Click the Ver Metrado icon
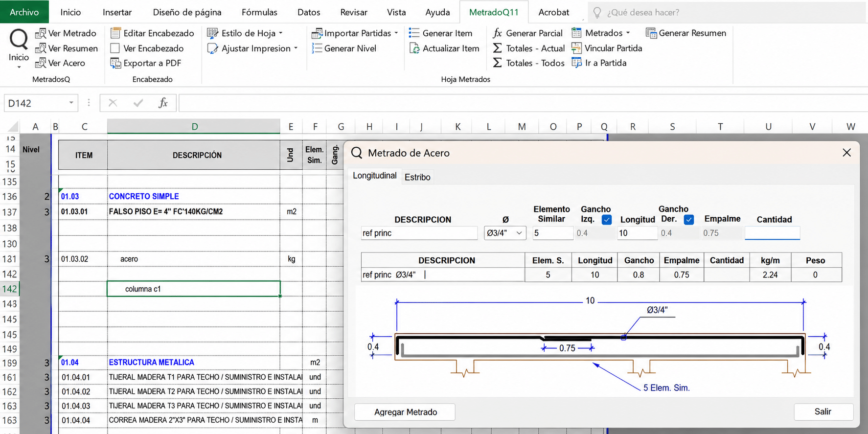The height and width of the screenshot is (434, 868). [41, 33]
